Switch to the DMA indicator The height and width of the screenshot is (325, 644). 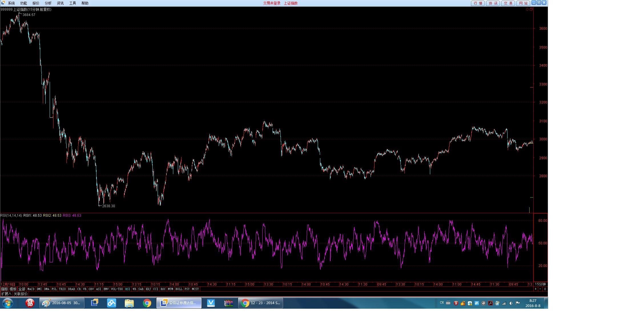click(47, 289)
